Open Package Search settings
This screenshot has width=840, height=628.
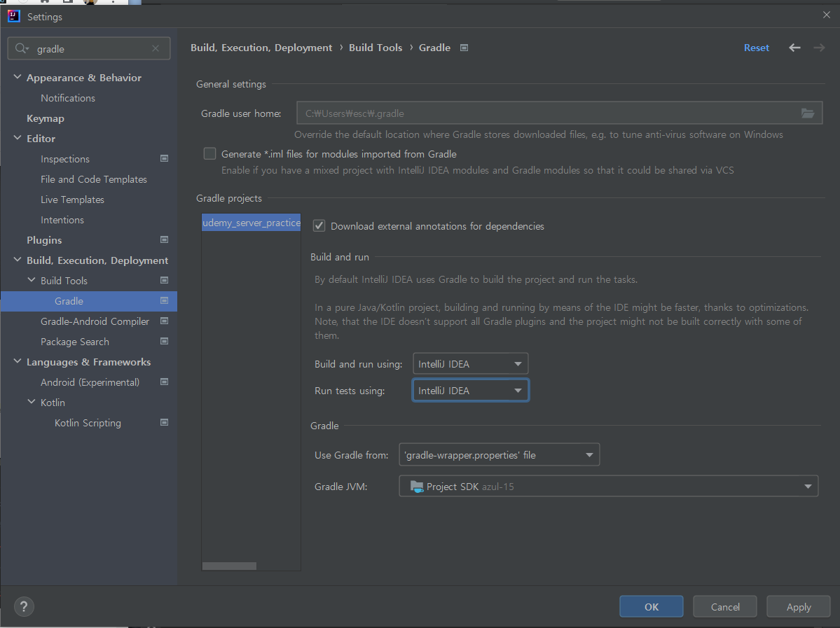74,342
